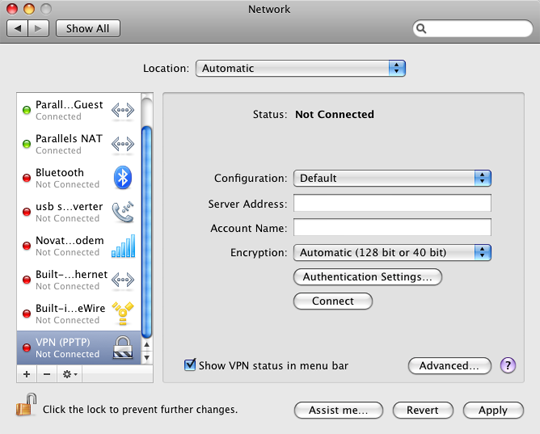Open help with the purple question mark
540x434 pixels.
coord(508,365)
